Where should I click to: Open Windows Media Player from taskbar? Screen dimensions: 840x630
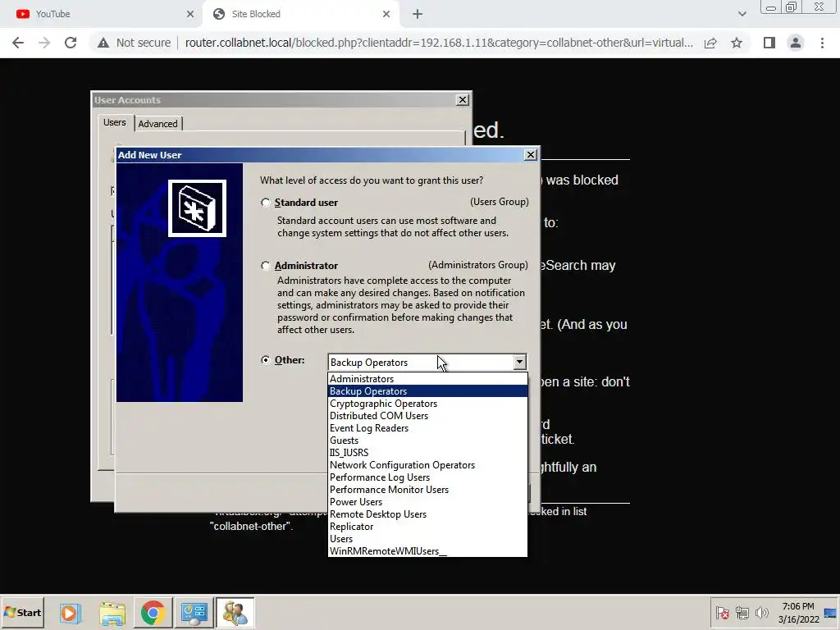(71, 612)
